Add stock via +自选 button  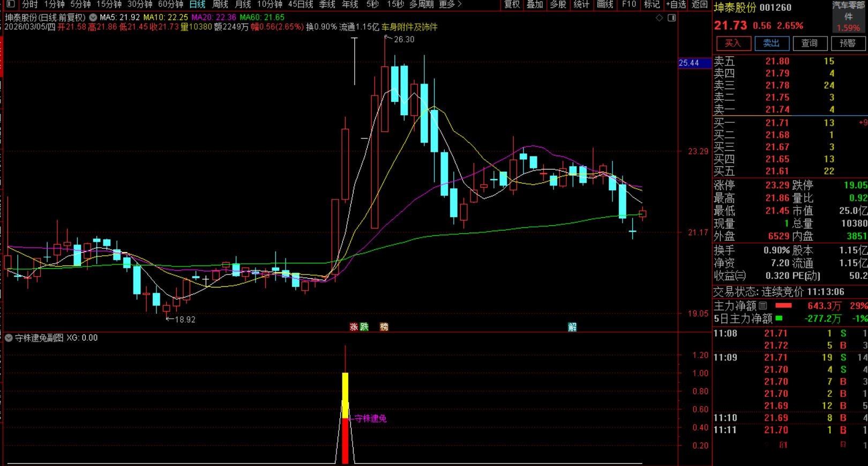(676, 4)
